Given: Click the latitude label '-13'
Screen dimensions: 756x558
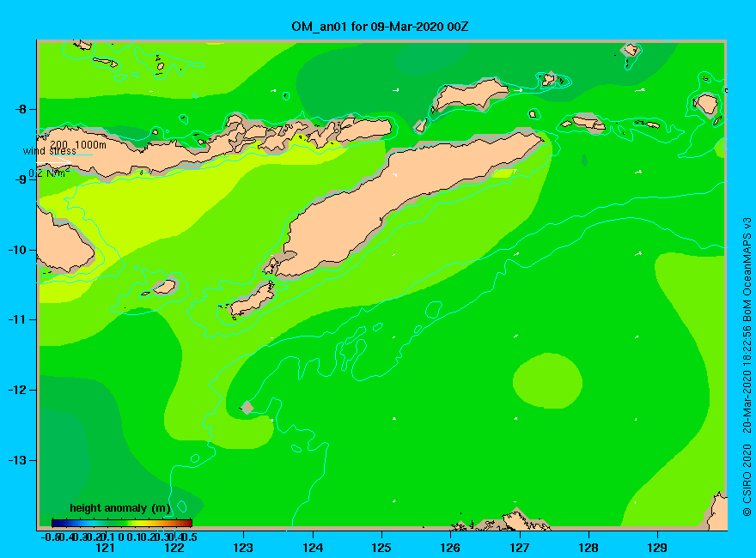Looking at the screenshot, I should [17, 460].
